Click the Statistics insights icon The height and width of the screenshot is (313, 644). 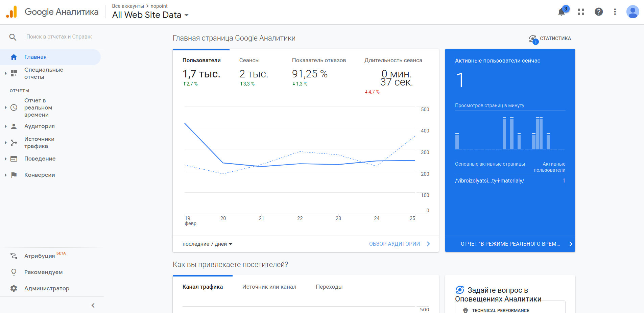[533, 39]
